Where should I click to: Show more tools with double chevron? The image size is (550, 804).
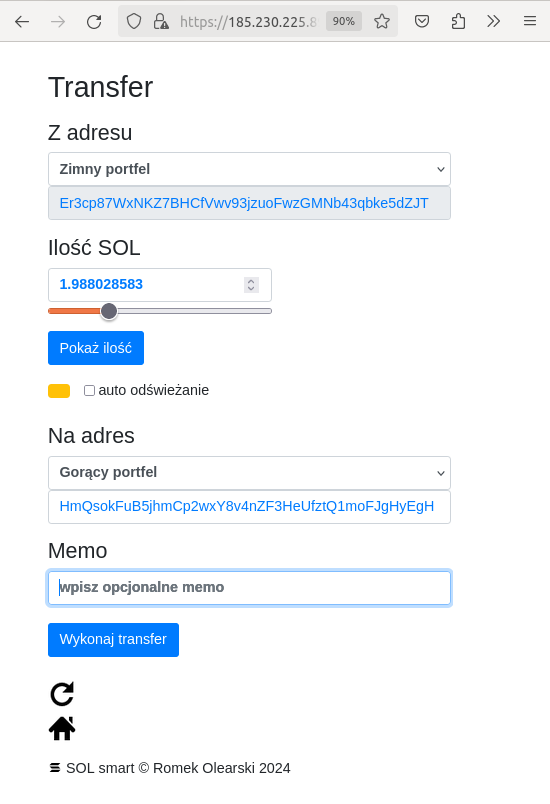point(493,22)
